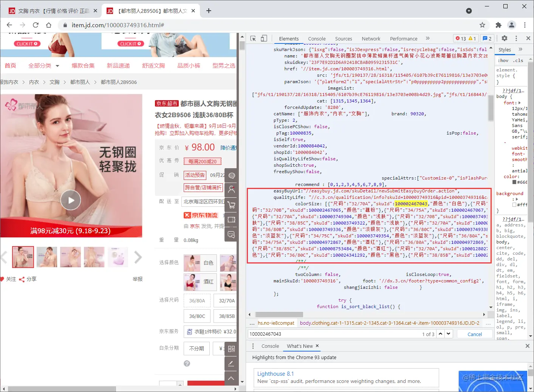The height and width of the screenshot is (392, 534).
Task: Select size 36/80A
Action: pos(197,301)
